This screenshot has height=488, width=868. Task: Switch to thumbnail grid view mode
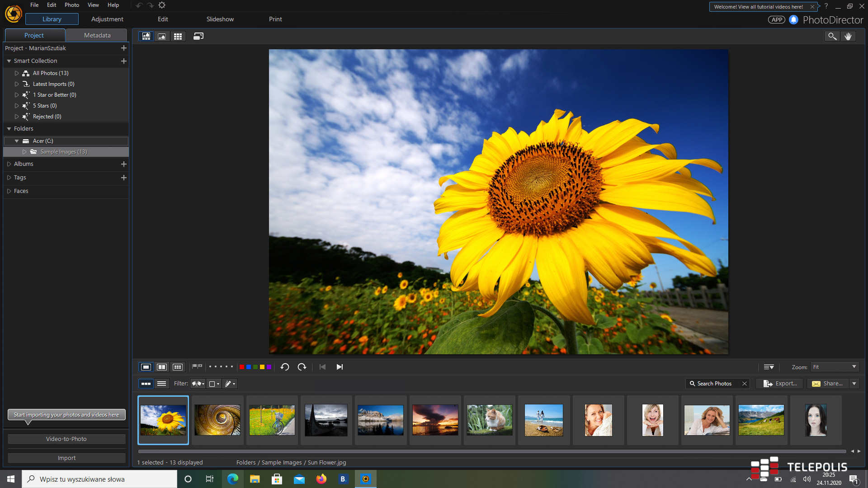tap(178, 36)
